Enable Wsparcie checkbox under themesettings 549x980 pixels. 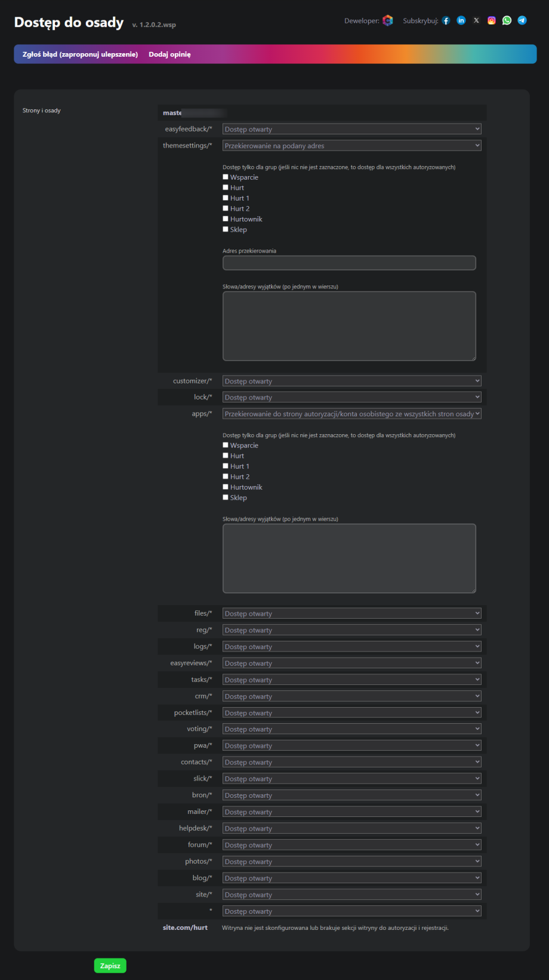click(226, 177)
